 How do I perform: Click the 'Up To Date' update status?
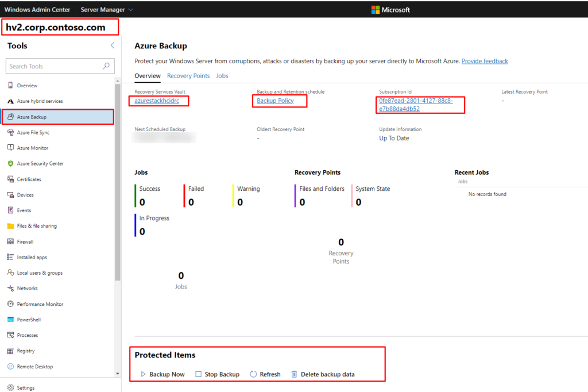pos(394,138)
